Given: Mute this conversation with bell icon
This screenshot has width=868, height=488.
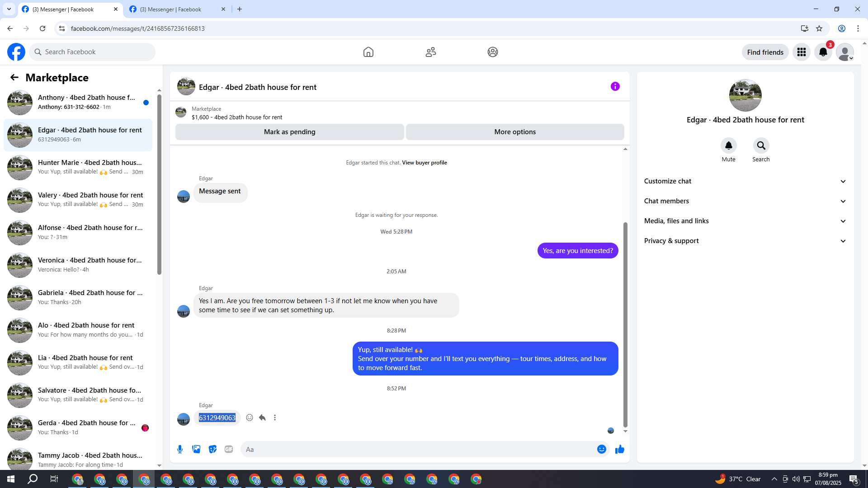Looking at the screenshot, I should click(x=729, y=145).
